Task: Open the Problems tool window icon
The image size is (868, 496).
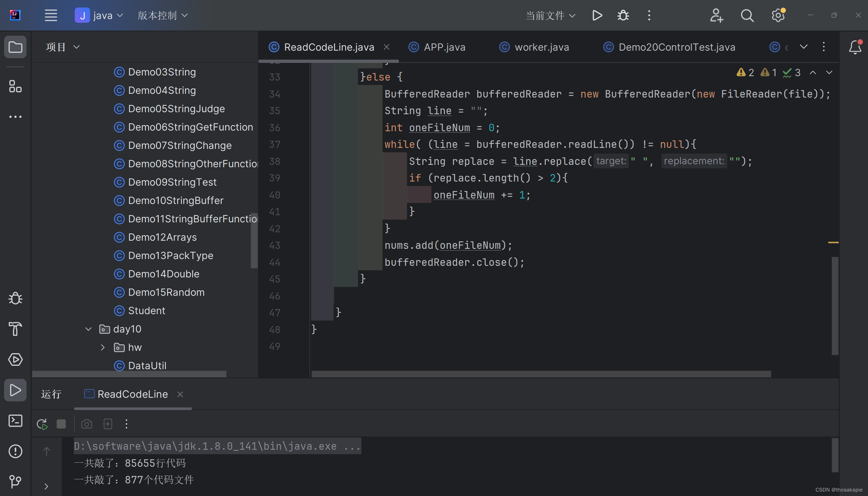Action: pos(15,451)
